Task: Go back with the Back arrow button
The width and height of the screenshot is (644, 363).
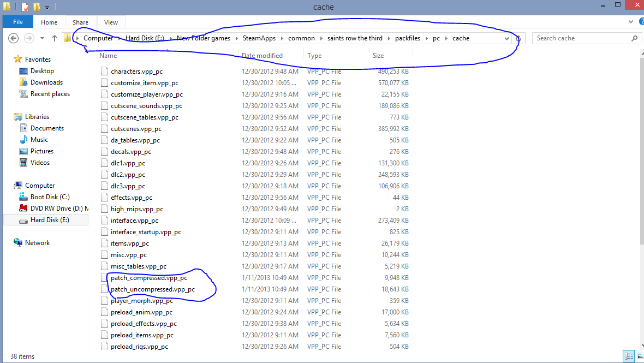Action: click(13, 38)
